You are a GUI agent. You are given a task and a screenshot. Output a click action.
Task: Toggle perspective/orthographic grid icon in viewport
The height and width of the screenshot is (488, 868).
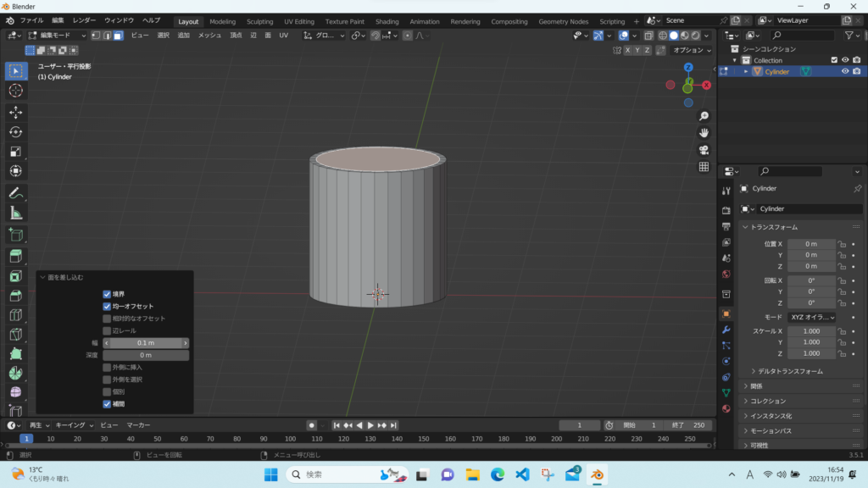pos(704,167)
